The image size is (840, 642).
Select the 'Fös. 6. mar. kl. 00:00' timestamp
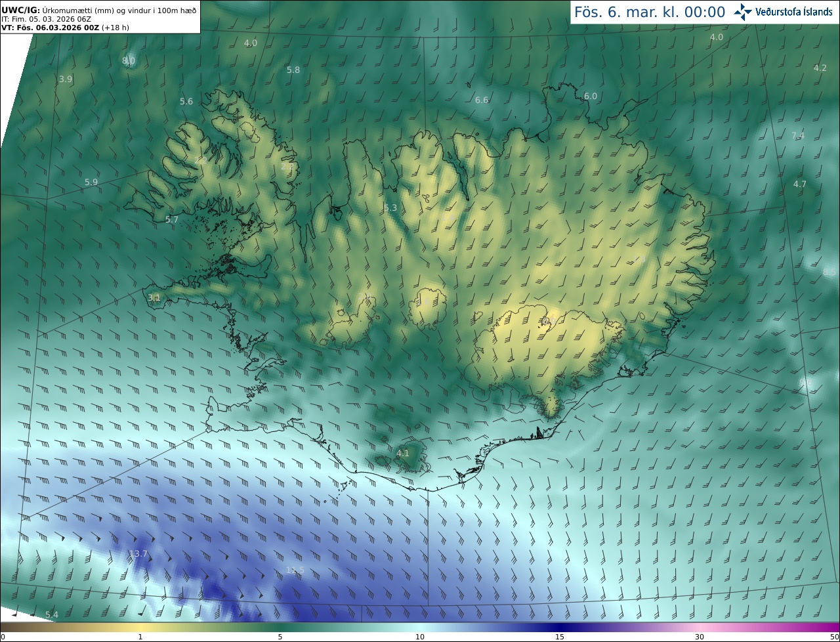(650, 12)
